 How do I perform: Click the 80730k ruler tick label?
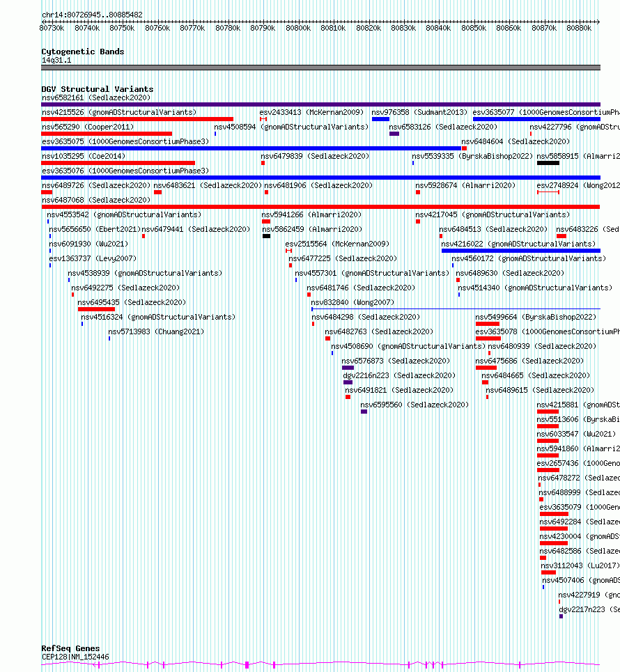click(x=52, y=28)
